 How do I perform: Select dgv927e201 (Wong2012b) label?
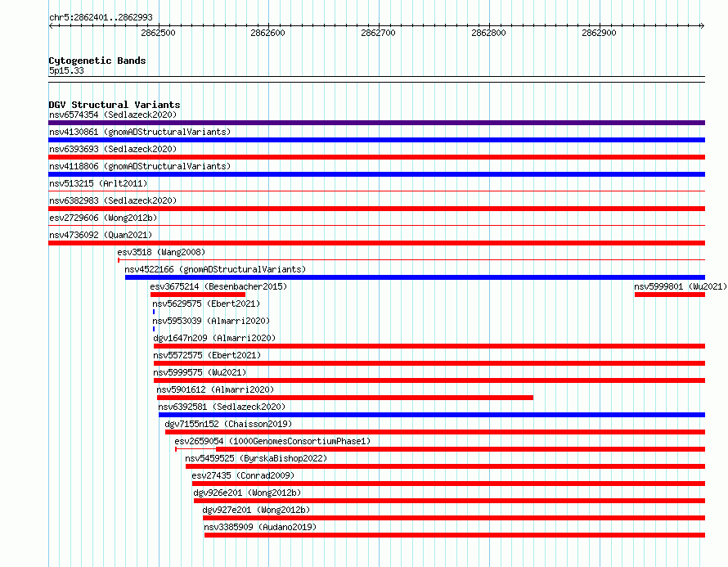tap(256, 510)
